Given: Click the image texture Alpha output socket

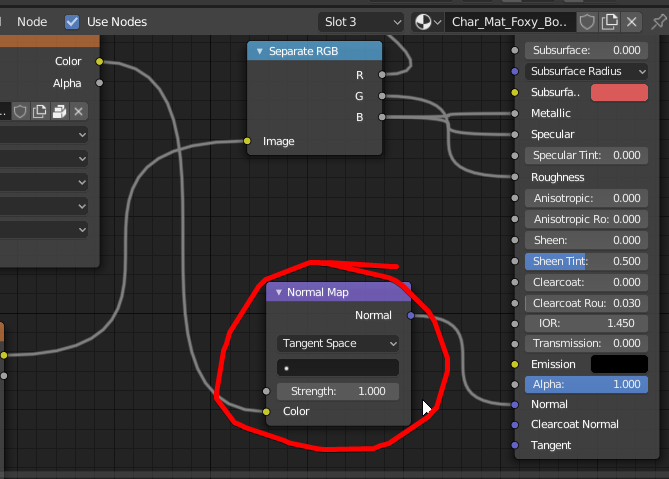Looking at the screenshot, I should click(x=99, y=83).
